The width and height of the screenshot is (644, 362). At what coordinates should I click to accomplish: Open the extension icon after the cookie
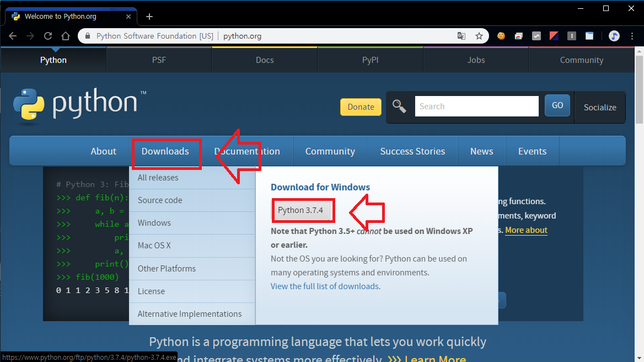coord(519,36)
